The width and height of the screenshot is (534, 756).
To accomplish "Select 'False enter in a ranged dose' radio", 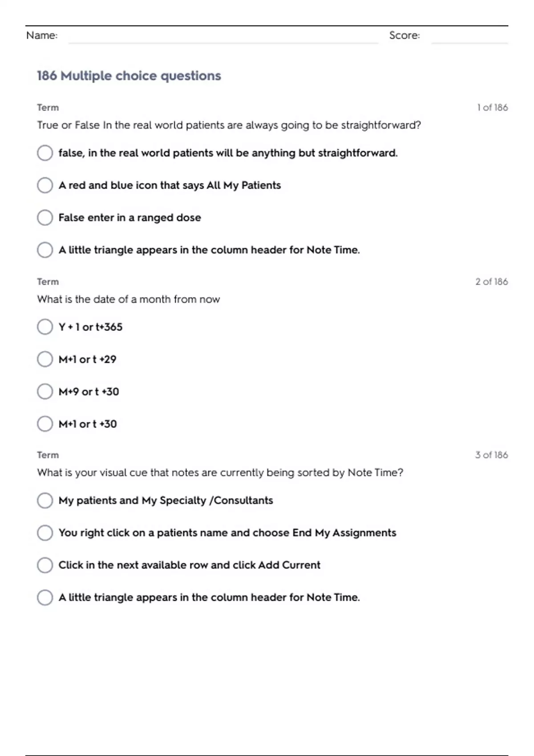I will coord(45,217).
